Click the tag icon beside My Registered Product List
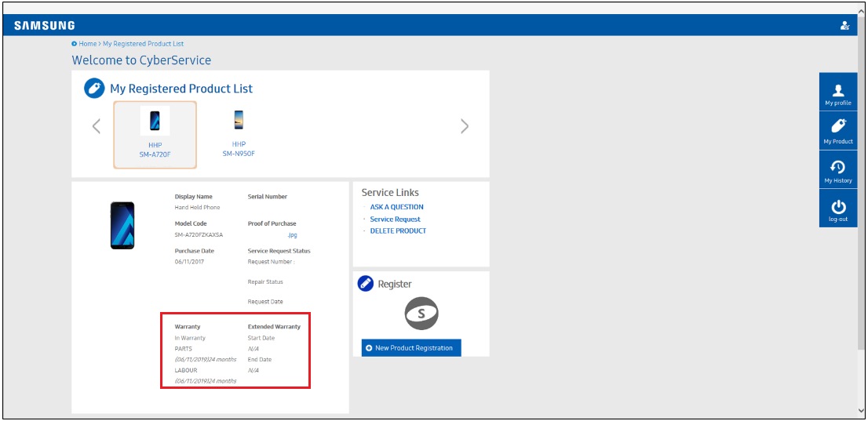 point(94,89)
